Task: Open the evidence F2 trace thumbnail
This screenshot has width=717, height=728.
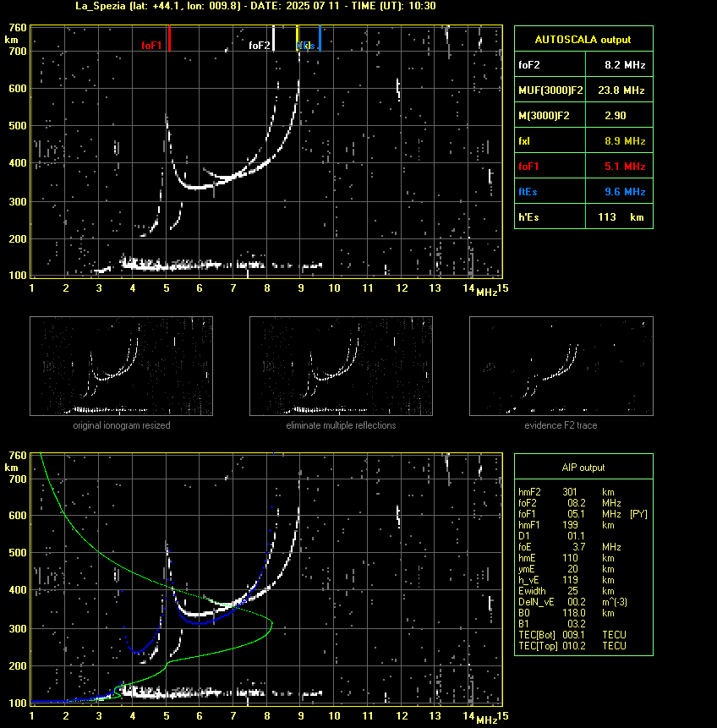Action: click(x=561, y=366)
